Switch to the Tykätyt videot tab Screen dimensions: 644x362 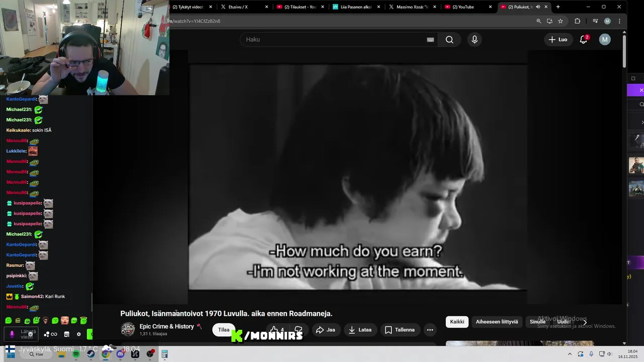[x=188, y=7]
